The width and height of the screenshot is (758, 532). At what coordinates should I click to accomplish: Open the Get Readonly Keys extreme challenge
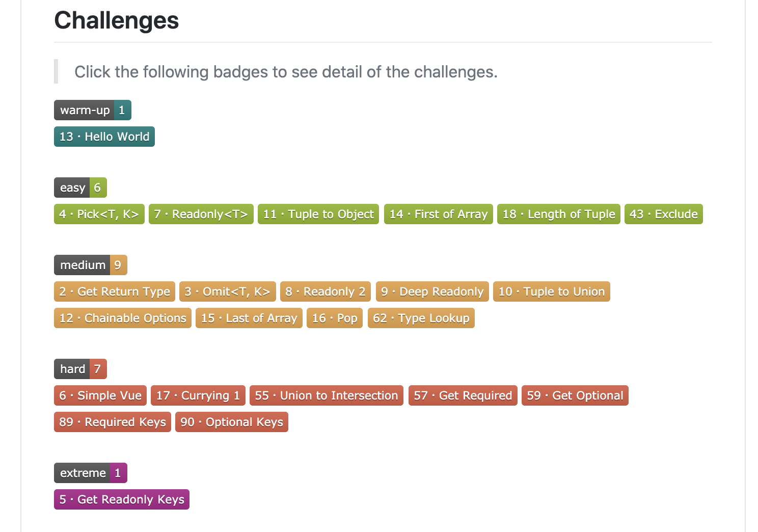tap(122, 499)
